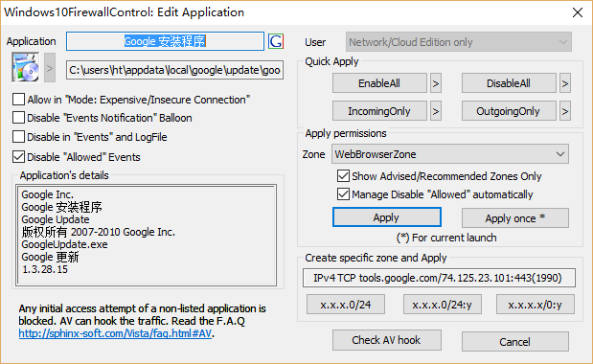Expand options arrow next to IncomingOnly

(x=436, y=111)
